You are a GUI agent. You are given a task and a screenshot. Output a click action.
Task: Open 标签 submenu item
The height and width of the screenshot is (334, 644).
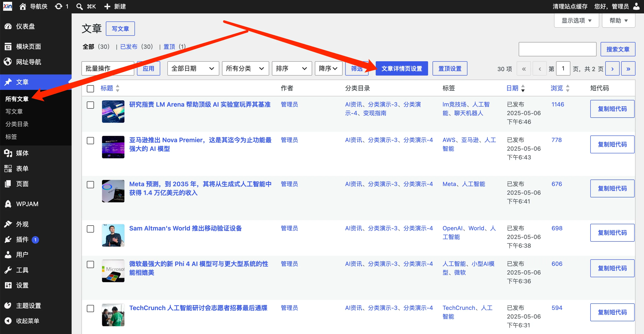coord(11,137)
